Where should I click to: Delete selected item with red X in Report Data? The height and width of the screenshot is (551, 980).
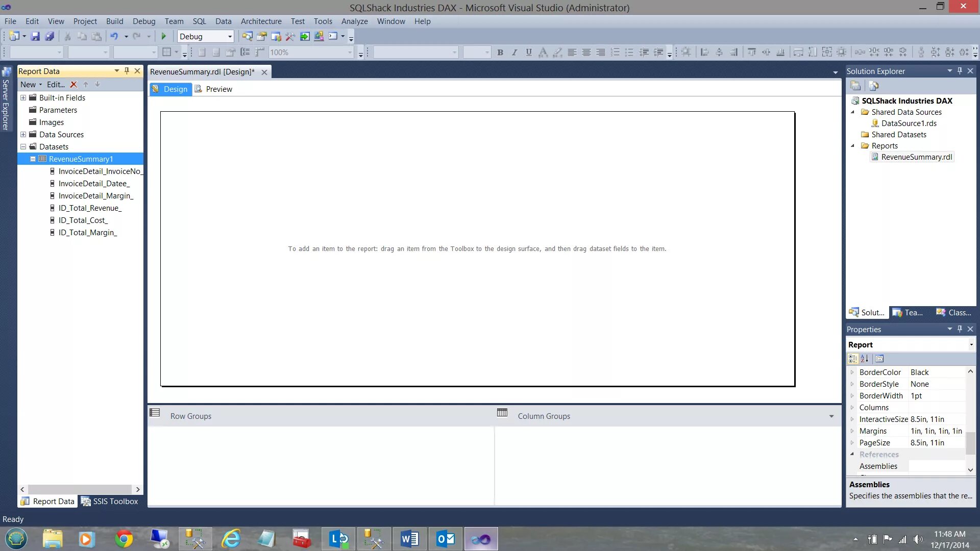(x=73, y=85)
